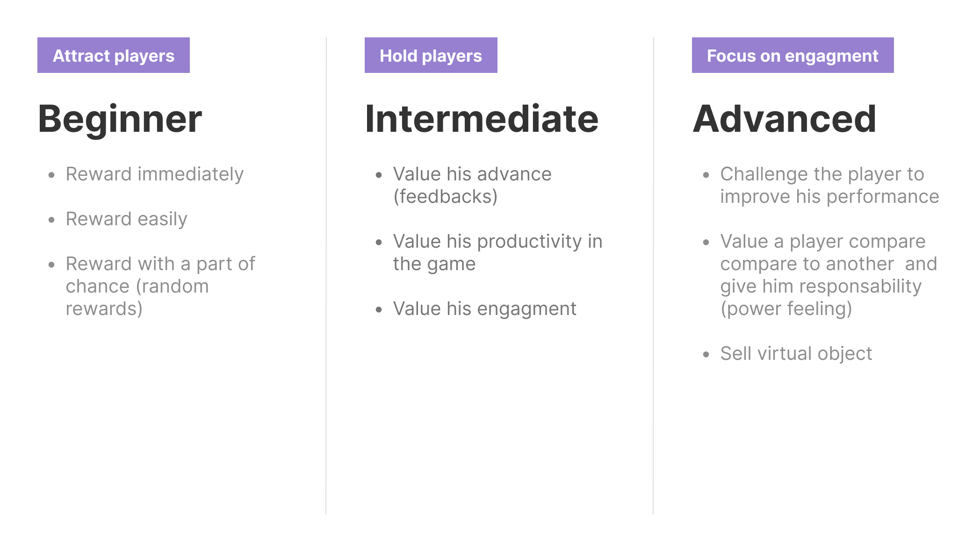Select the Advanced heading
Screen dimensions: 980x551
point(784,119)
